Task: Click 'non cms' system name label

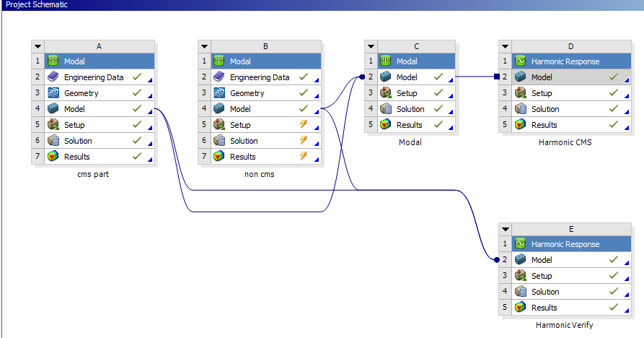Action: pos(259,174)
